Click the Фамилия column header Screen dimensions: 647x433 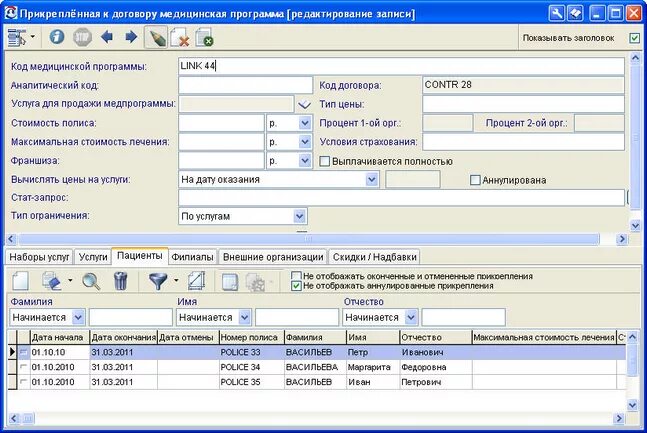click(315, 337)
